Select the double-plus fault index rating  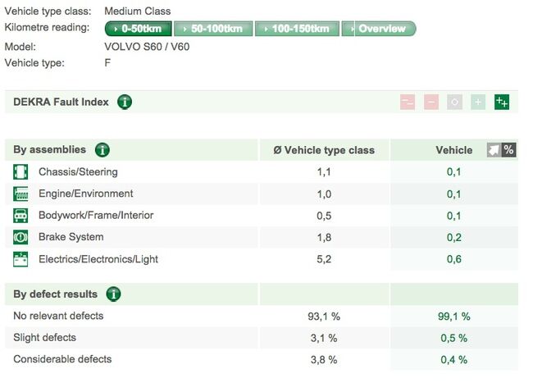tap(502, 103)
